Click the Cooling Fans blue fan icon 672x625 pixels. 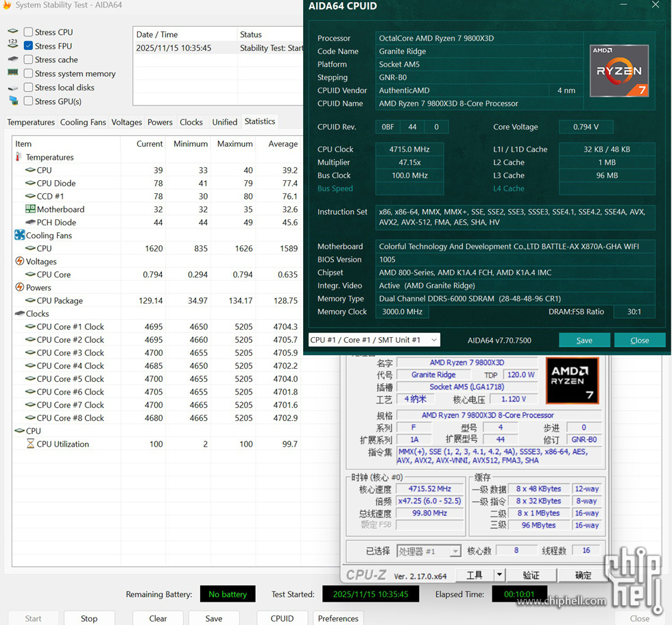(x=19, y=235)
